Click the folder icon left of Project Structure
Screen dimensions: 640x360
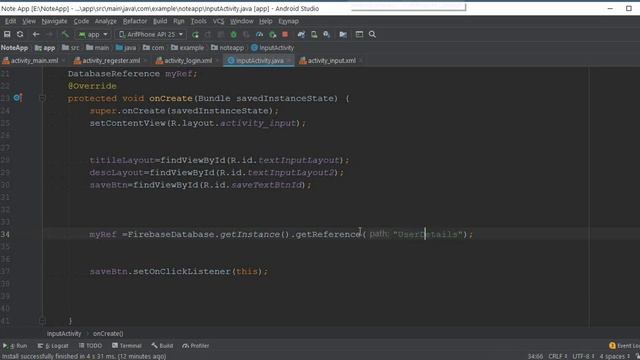click(x=343, y=34)
